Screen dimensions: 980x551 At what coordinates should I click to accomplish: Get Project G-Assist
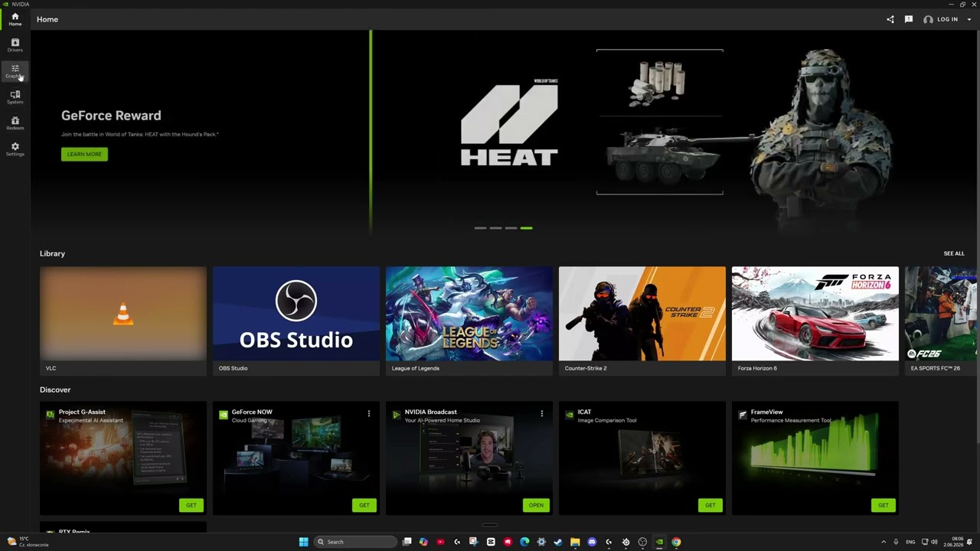click(191, 505)
